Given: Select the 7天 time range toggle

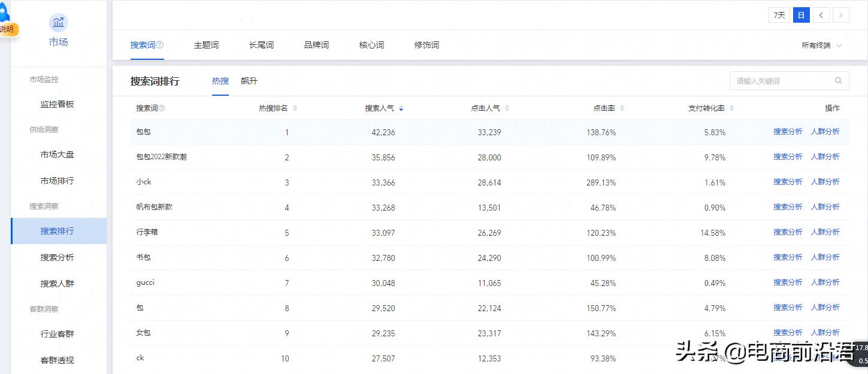Looking at the screenshot, I should (x=779, y=15).
